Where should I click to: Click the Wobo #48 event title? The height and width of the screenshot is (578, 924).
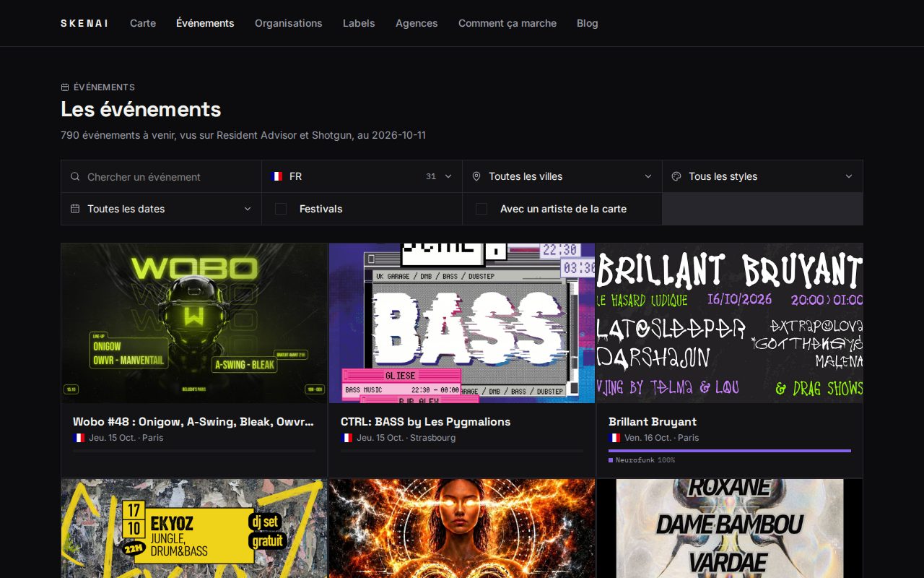point(193,422)
